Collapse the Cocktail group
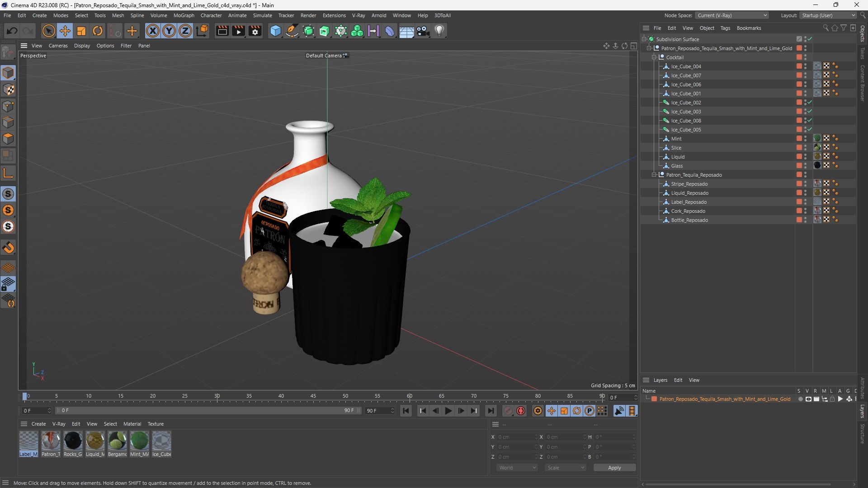Viewport: 868px width, 488px height. pos(654,57)
